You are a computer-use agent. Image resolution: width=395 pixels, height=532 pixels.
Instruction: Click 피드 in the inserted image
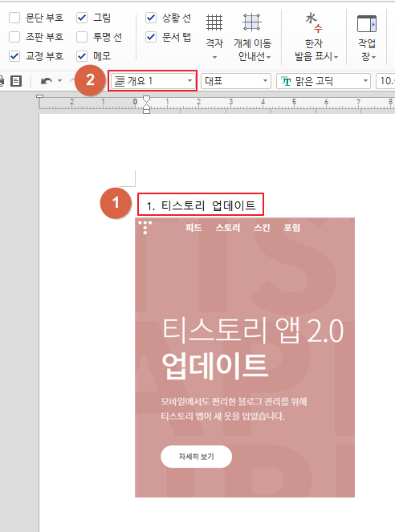[x=193, y=228]
